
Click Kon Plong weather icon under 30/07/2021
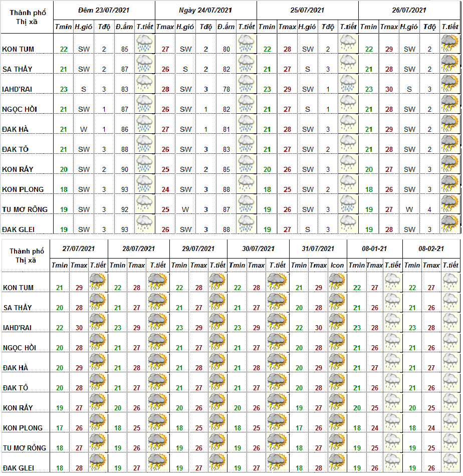pos(277,423)
